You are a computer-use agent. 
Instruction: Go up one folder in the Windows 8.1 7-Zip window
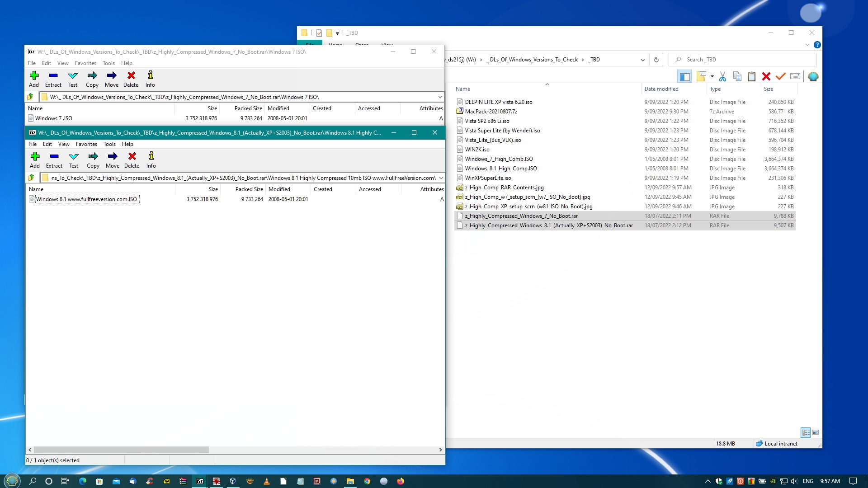tap(31, 178)
